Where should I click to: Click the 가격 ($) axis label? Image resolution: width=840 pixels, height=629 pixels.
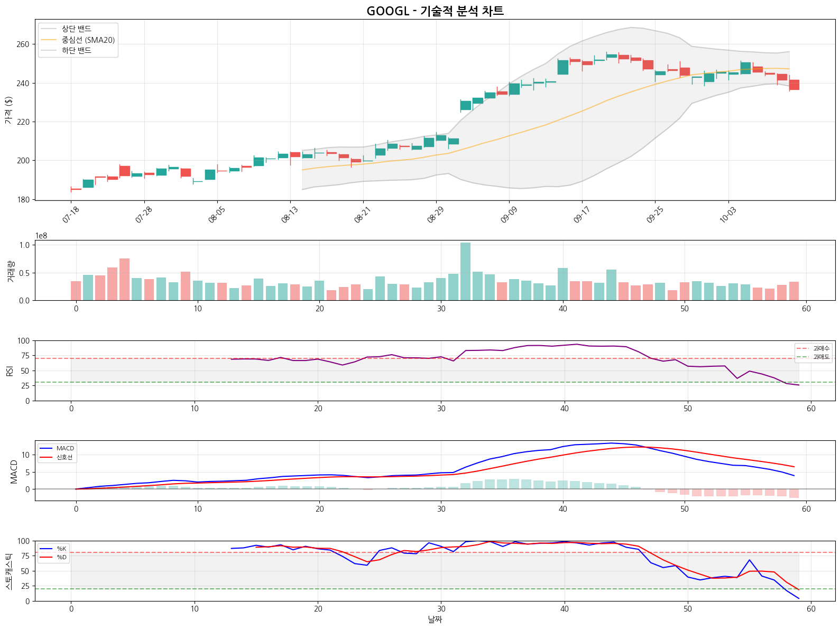(8, 110)
